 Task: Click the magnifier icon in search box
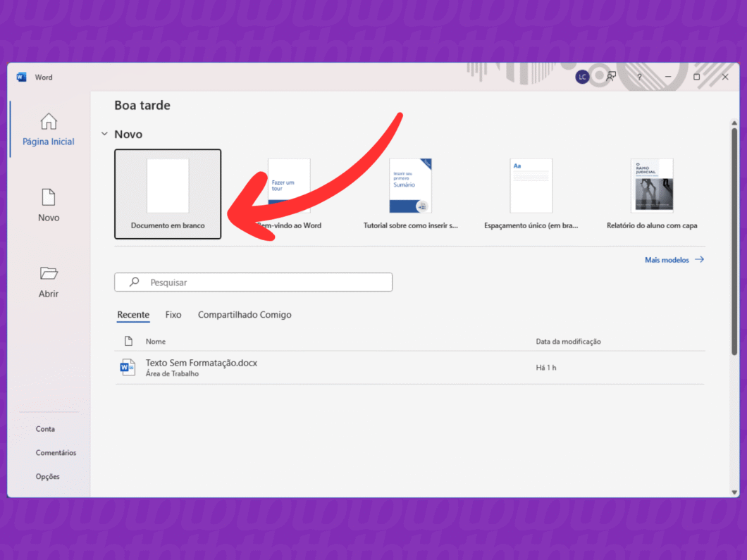pyautogui.click(x=135, y=282)
